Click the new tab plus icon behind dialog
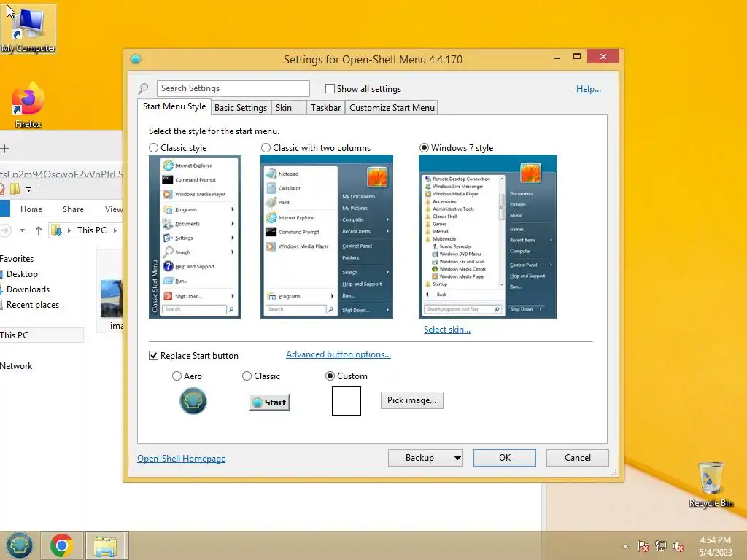Viewport: 747px width, 560px height. click(5, 149)
